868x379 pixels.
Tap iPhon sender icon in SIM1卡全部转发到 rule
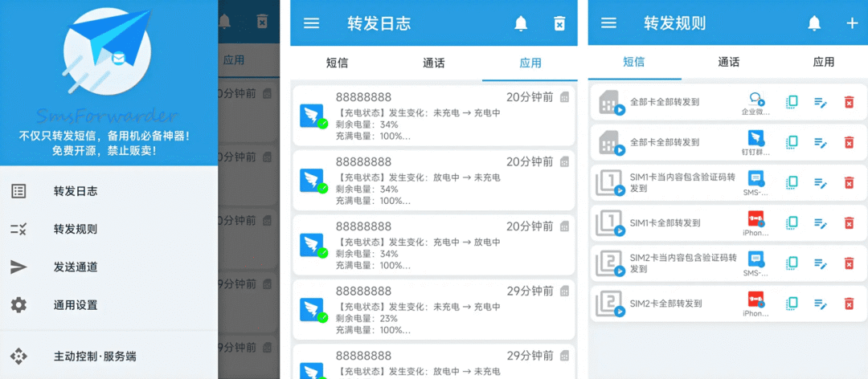click(756, 219)
